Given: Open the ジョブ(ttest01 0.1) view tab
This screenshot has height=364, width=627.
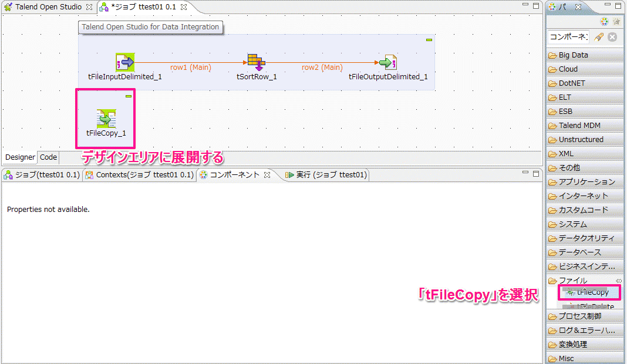Looking at the screenshot, I should [x=42, y=175].
